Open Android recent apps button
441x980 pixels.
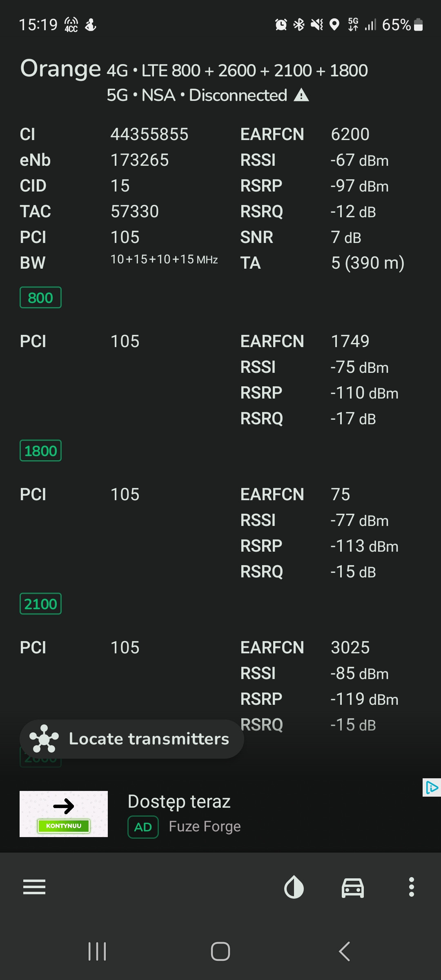click(x=97, y=951)
